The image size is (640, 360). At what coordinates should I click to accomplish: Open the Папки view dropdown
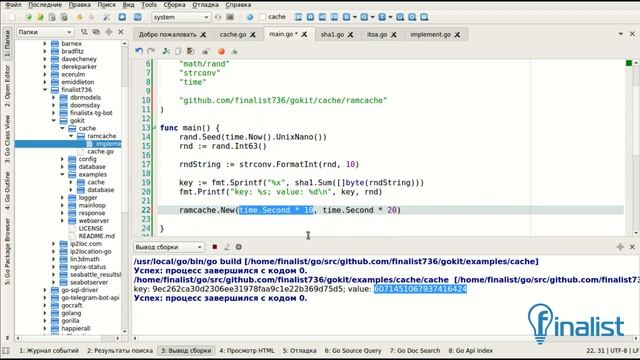pos(44,32)
